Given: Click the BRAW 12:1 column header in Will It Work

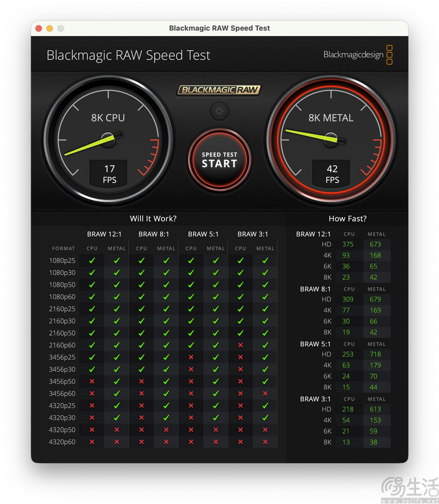Looking at the screenshot, I should pyautogui.click(x=104, y=234).
